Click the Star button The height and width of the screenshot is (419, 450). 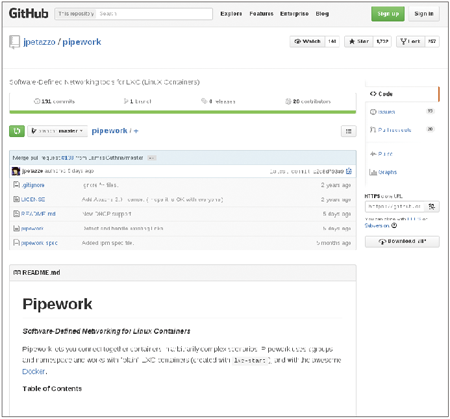click(x=358, y=41)
